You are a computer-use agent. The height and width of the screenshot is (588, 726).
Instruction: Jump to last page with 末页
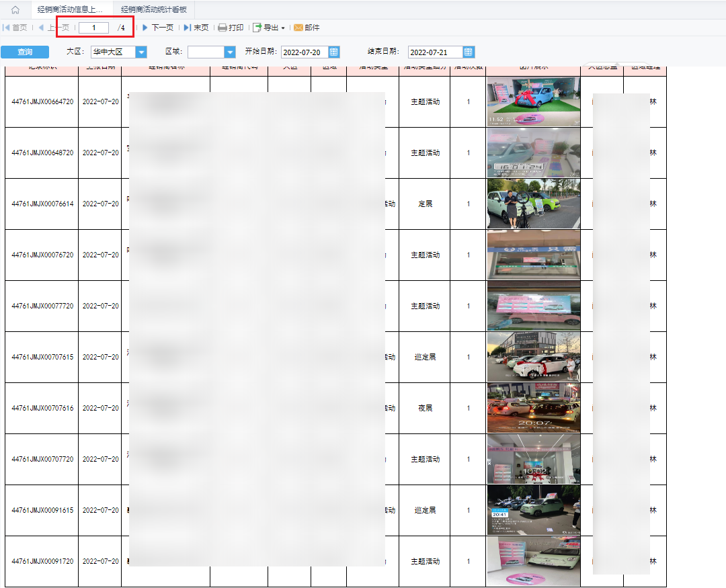[x=196, y=28]
